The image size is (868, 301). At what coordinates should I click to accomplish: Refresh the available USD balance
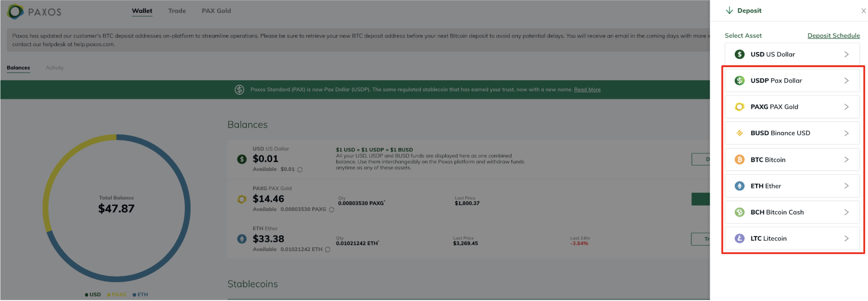point(300,170)
